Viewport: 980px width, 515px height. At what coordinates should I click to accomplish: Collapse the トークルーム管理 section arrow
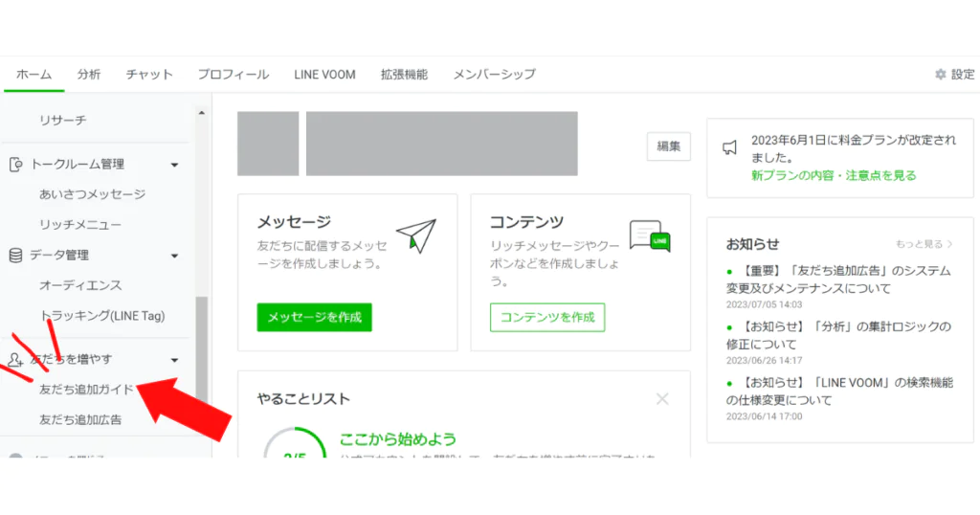pos(174,165)
